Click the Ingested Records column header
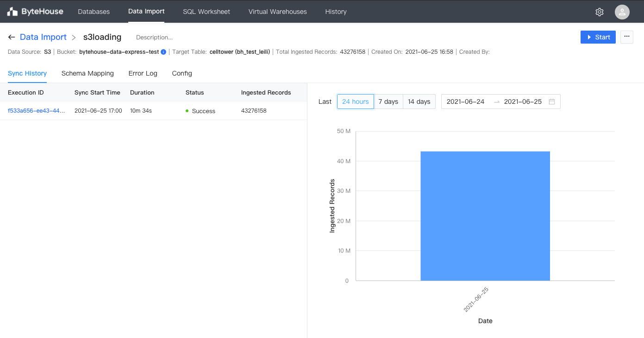644x338 pixels. 266,93
